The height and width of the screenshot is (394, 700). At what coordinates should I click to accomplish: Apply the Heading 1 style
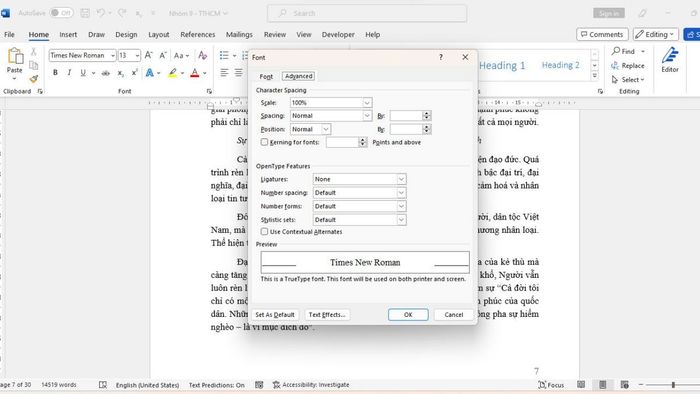pyautogui.click(x=502, y=66)
